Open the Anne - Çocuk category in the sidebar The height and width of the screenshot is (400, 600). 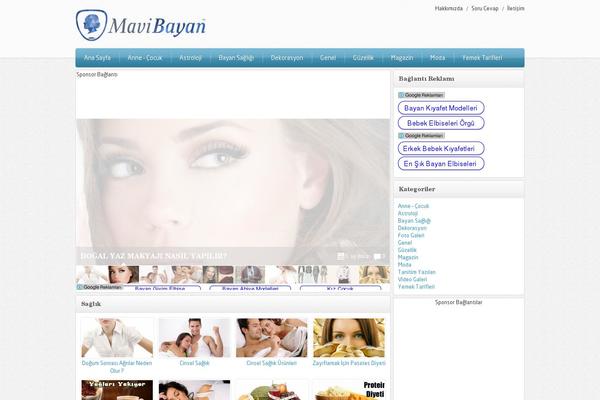413,206
